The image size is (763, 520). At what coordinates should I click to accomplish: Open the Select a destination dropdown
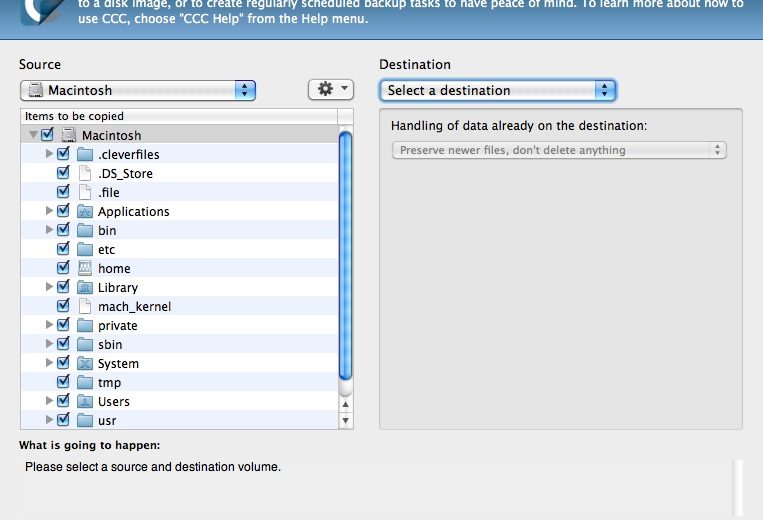(x=498, y=90)
